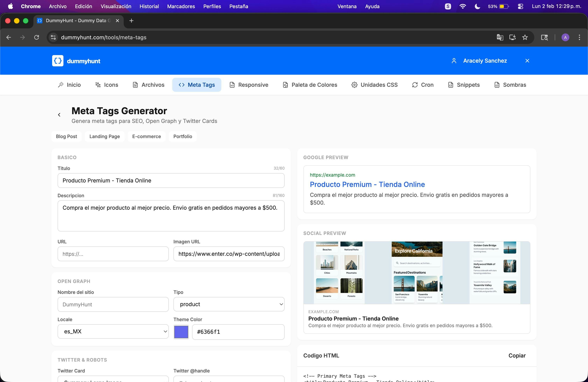This screenshot has height=382, width=588.
Task: Click the user profile icon beside Aracely Sanchez
Action: pos(454,61)
